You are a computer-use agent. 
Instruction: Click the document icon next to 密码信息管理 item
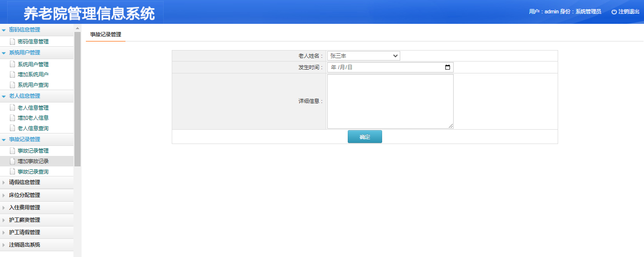click(12, 41)
